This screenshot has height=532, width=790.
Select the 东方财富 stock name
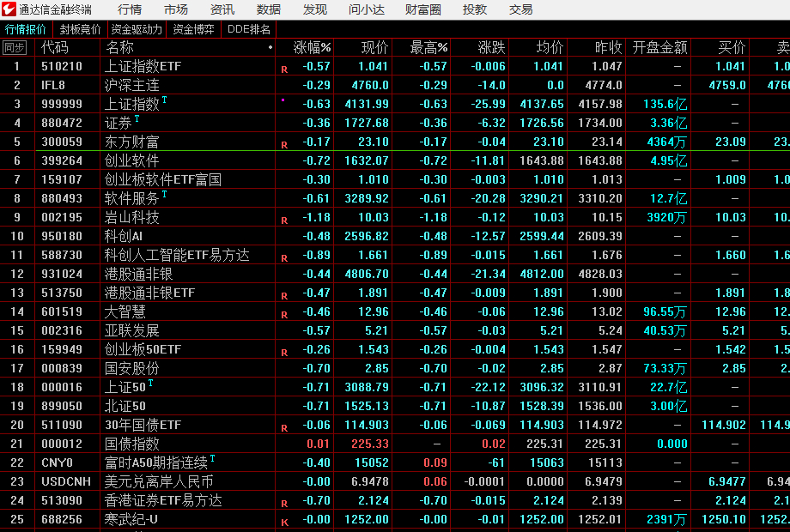(x=131, y=142)
